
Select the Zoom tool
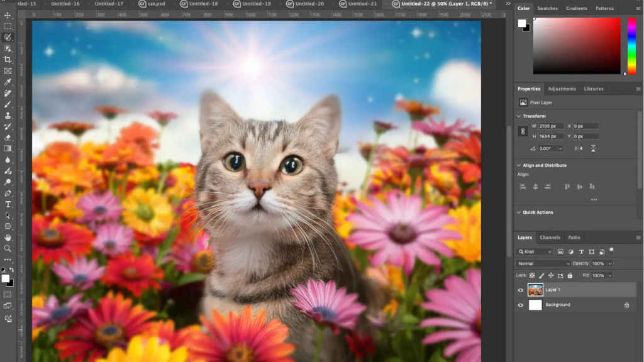point(8,248)
